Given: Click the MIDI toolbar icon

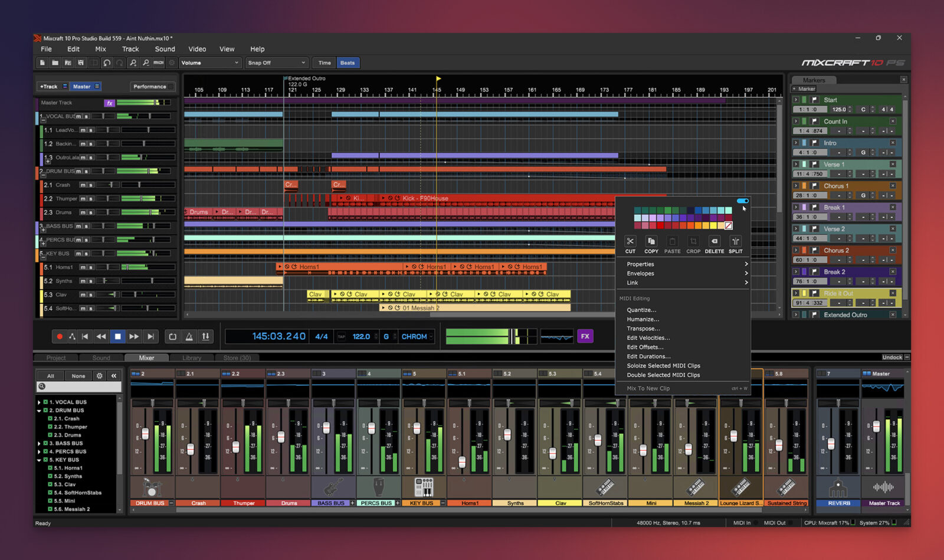Looking at the screenshot, I should [x=159, y=63].
